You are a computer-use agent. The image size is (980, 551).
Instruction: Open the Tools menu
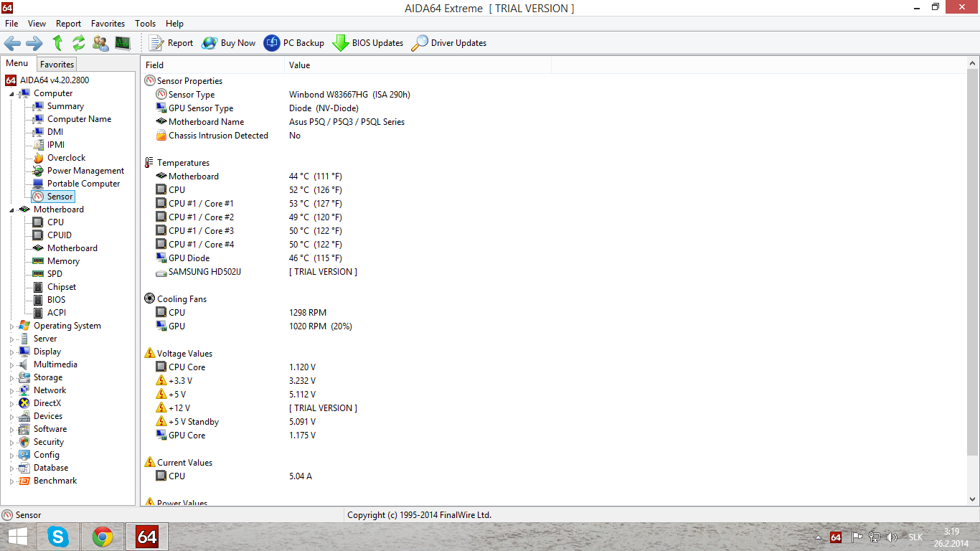point(146,24)
